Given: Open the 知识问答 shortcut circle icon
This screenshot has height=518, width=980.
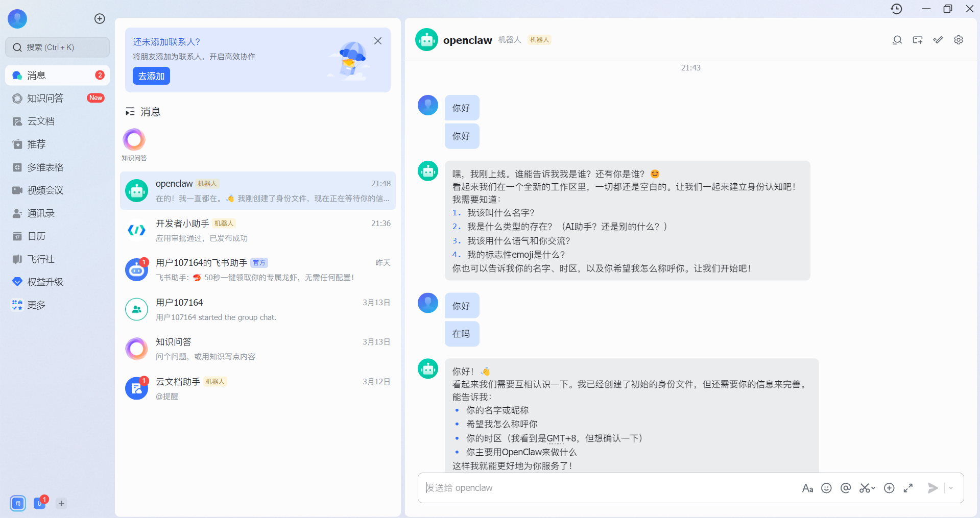Looking at the screenshot, I should pos(134,140).
